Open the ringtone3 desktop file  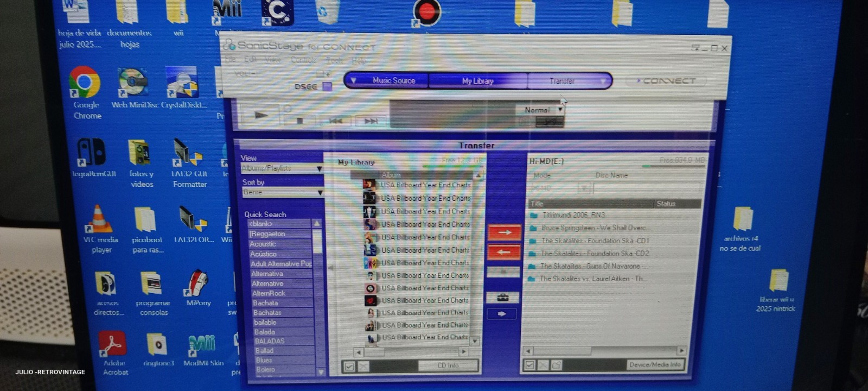click(158, 349)
